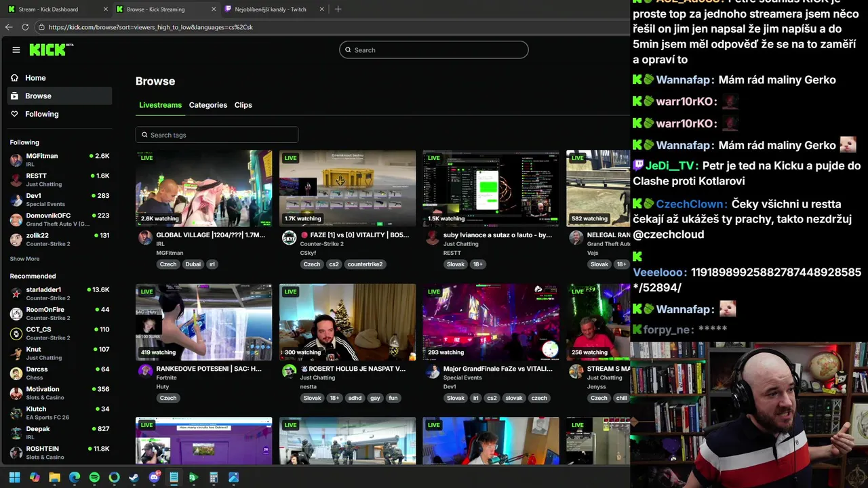Reload the page
The width and height of the screenshot is (868, 488).
(25, 27)
